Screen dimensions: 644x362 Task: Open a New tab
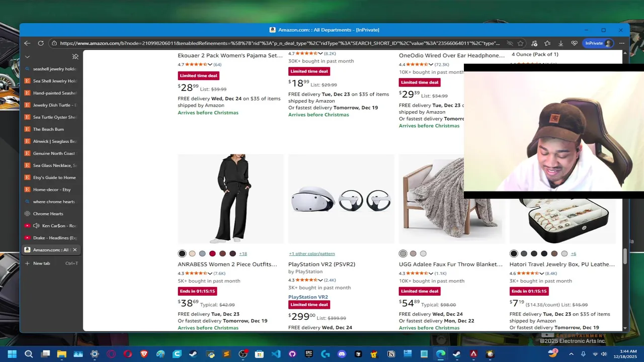[50, 263]
